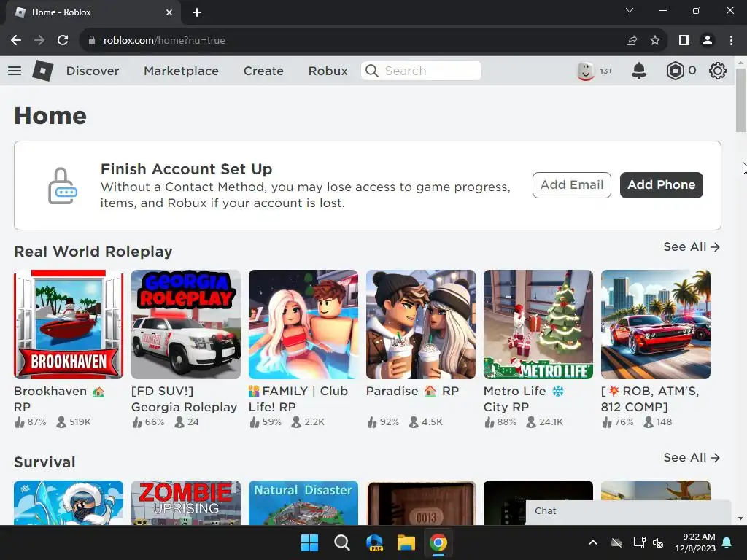
Task: Click the Brookhaven RP title text
Action: coord(59,399)
